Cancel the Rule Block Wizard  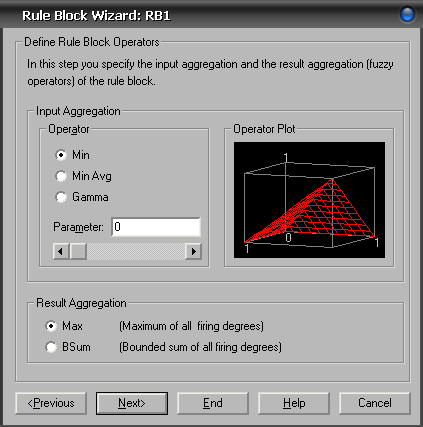tap(375, 403)
